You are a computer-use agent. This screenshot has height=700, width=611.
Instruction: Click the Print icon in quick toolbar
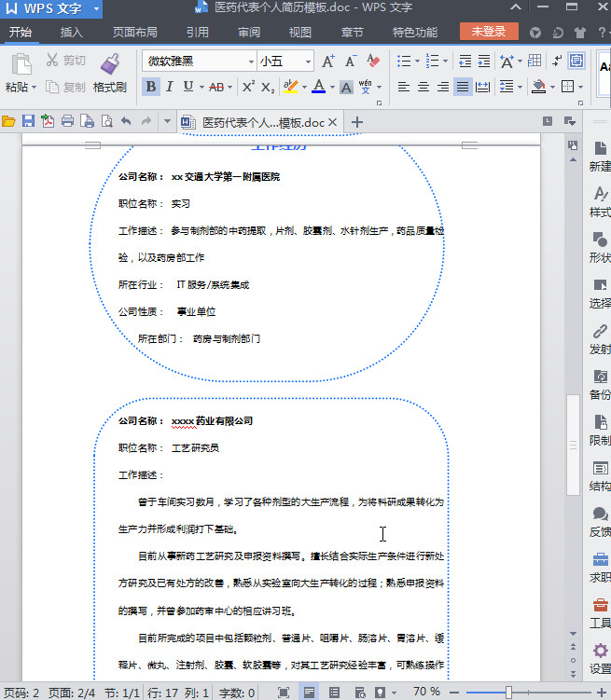click(67, 121)
